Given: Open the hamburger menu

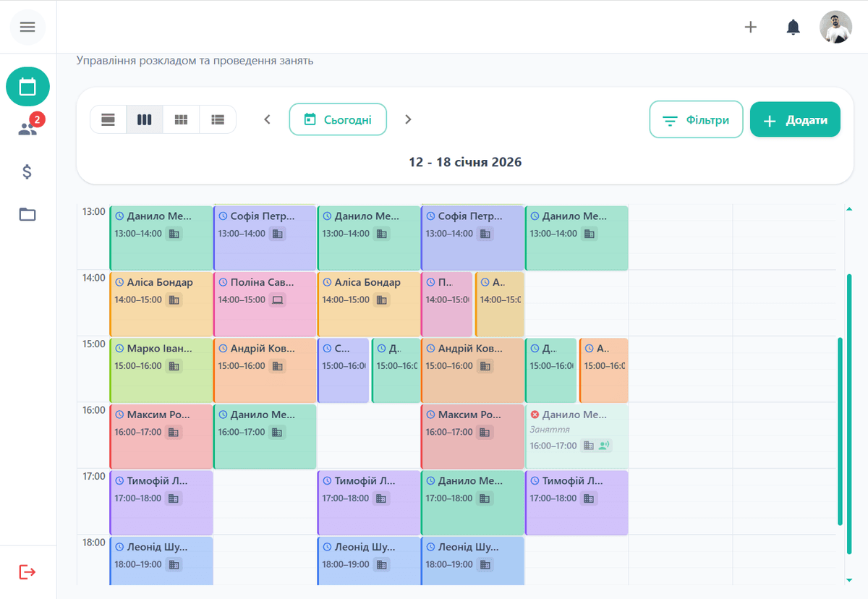Looking at the screenshot, I should point(27,27).
